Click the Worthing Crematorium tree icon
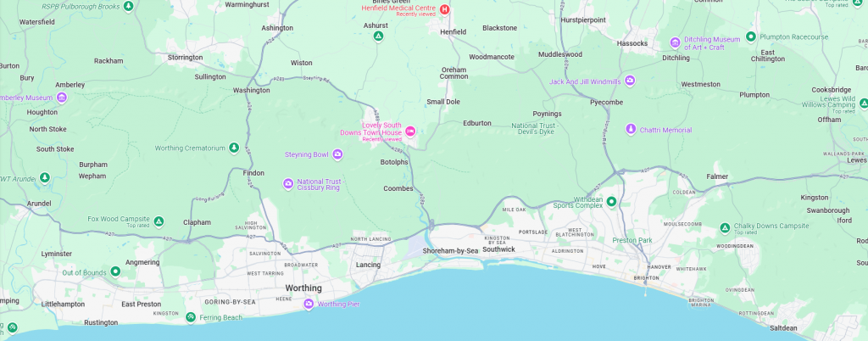This screenshot has width=868, height=341. [x=234, y=148]
